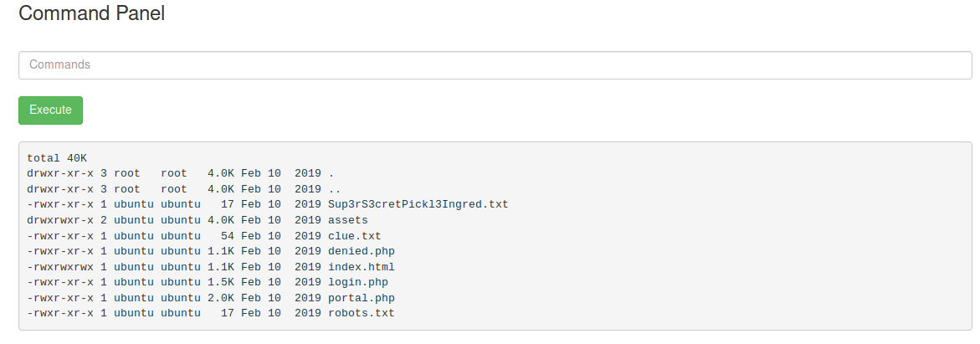
Task: Click the clue.txt filename in output
Action: tap(355, 236)
